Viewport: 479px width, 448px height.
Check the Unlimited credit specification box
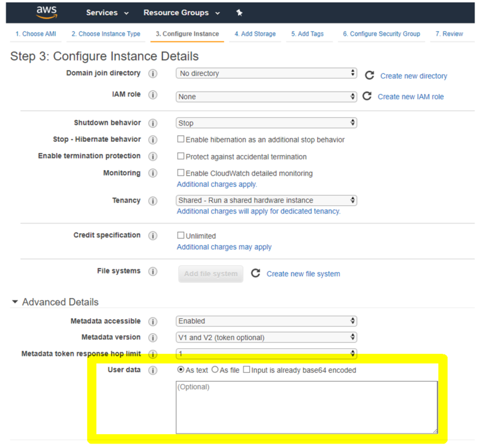pyautogui.click(x=181, y=235)
